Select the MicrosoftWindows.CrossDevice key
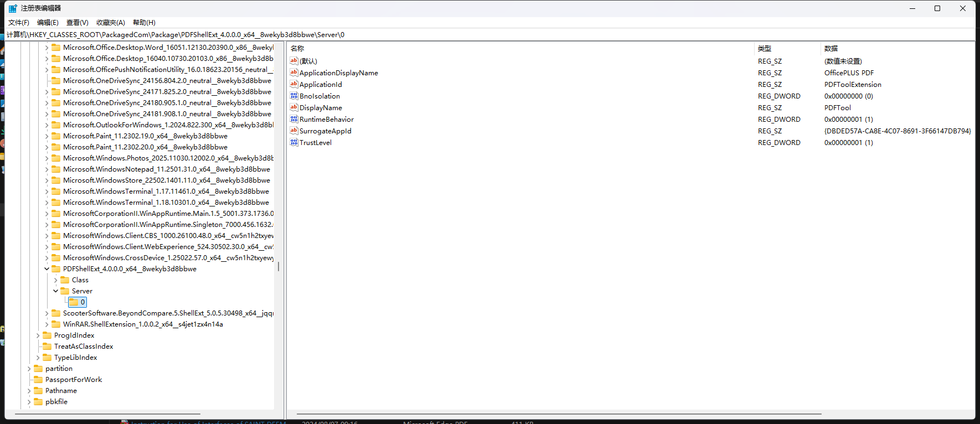This screenshot has width=980, height=424. [168, 257]
